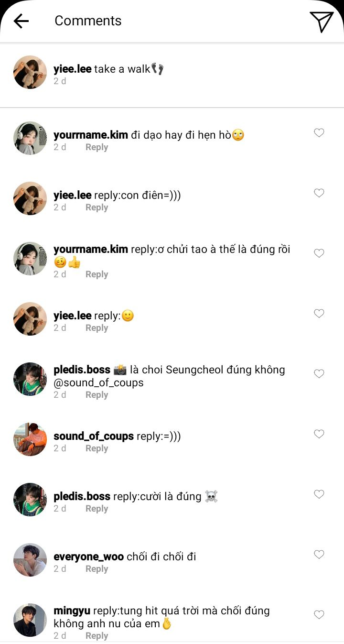This screenshot has width=344, height=644.
Task: Open everyone_woo's profile picture
Action: point(30,560)
